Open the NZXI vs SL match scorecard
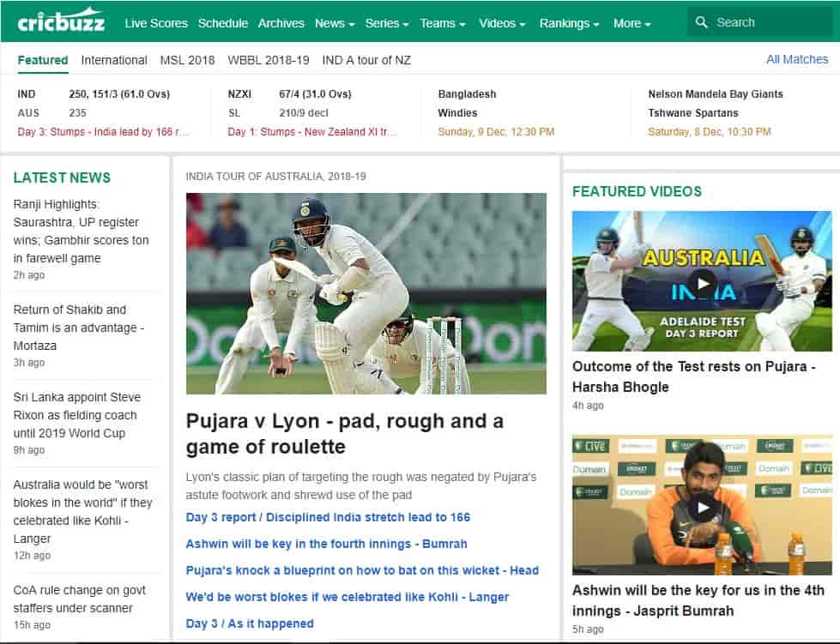 point(312,113)
